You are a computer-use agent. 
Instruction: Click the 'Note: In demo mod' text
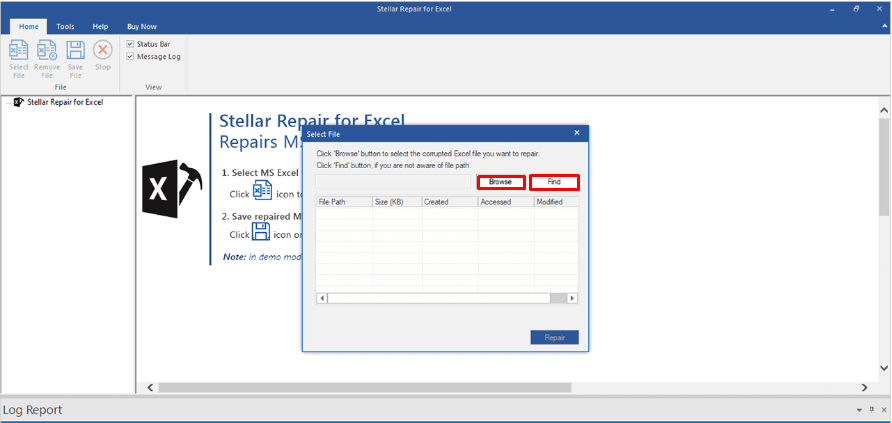[262, 257]
